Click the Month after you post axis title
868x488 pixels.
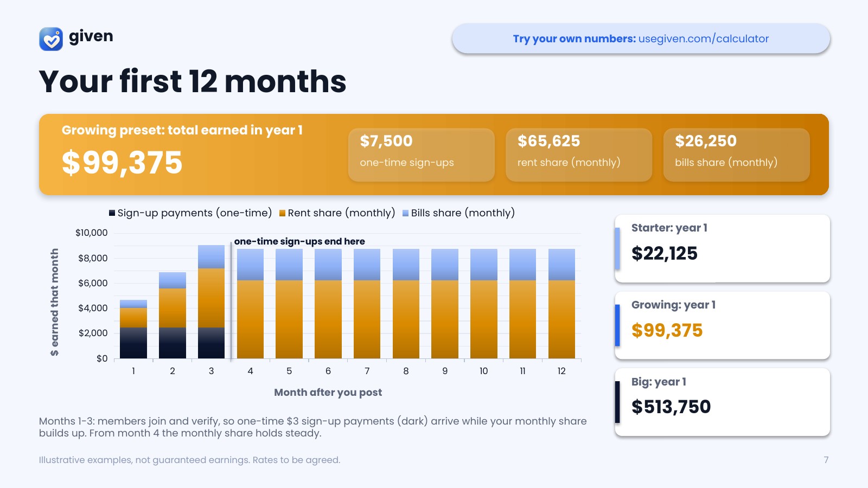pyautogui.click(x=328, y=392)
